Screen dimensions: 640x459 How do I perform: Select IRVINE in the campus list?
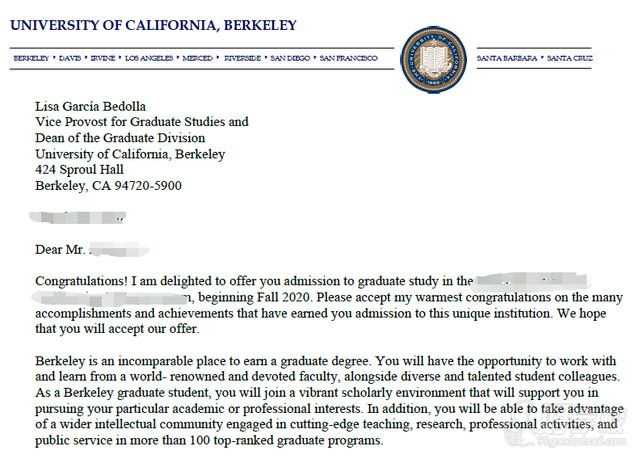[x=104, y=58]
